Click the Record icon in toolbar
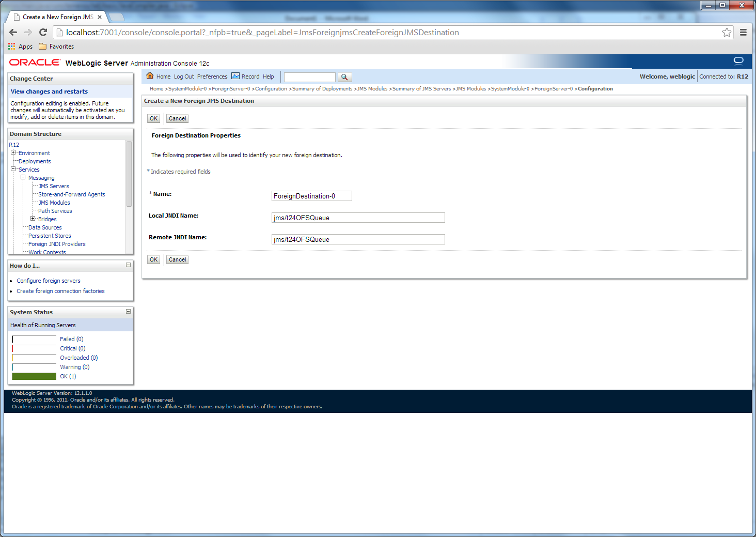Screen dimensions: 756x537 point(235,76)
